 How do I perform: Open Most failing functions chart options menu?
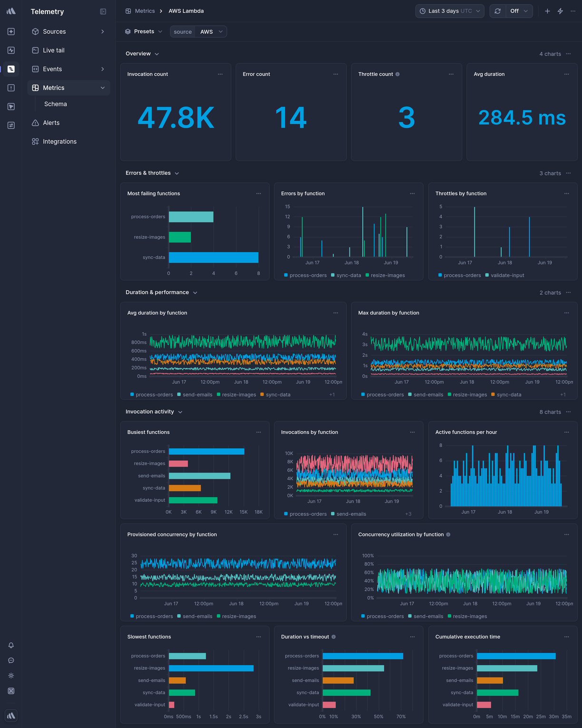point(259,194)
